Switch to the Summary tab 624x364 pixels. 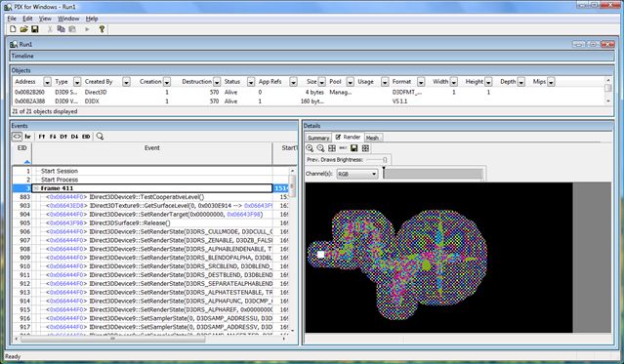tap(318, 138)
